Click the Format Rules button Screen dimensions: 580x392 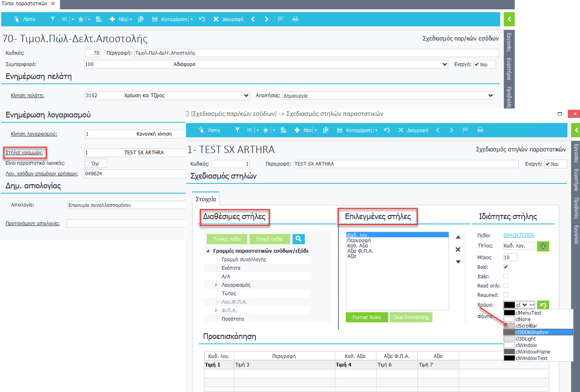367,317
